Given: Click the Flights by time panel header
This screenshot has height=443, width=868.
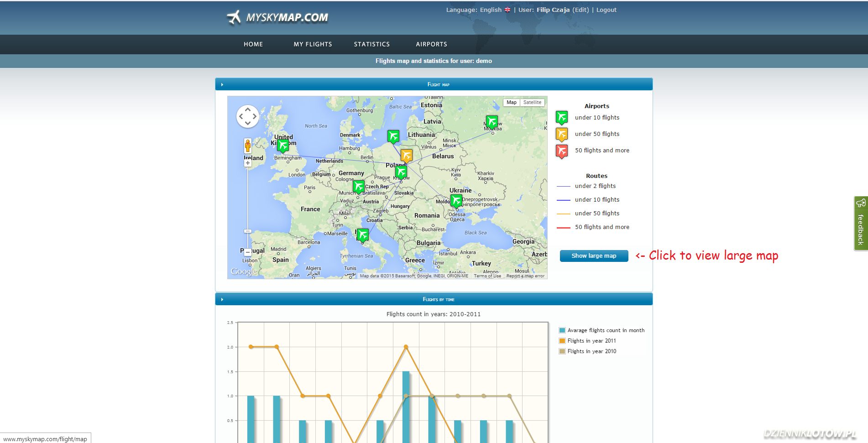Looking at the screenshot, I should [434, 299].
